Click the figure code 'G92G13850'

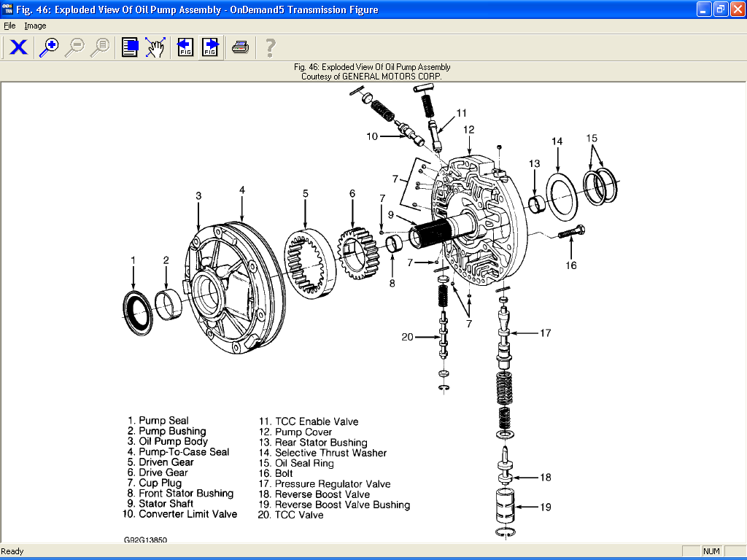coord(145,540)
